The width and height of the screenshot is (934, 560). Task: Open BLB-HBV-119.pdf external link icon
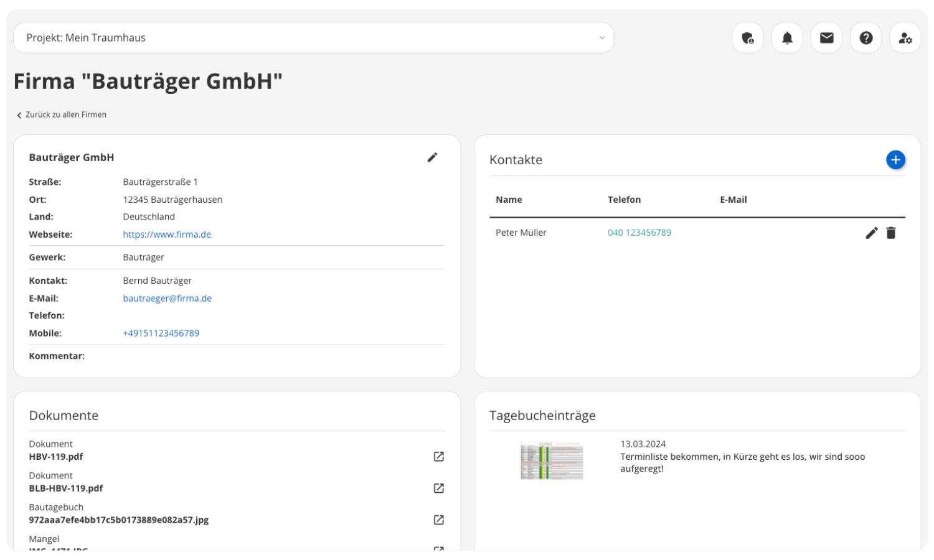coord(438,488)
